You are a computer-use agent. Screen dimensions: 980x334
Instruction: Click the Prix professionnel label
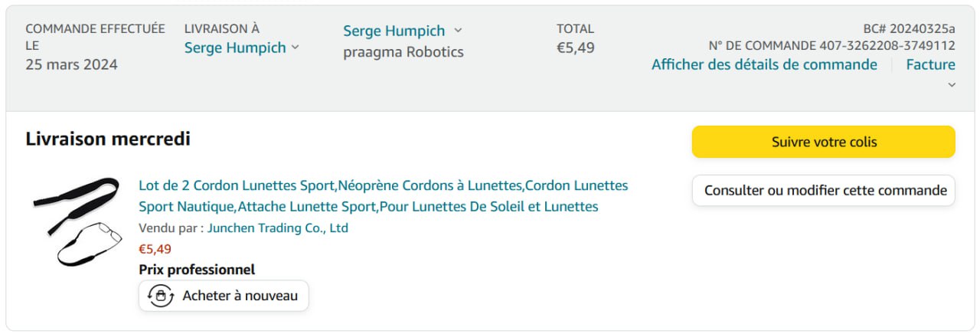[x=197, y=270]
